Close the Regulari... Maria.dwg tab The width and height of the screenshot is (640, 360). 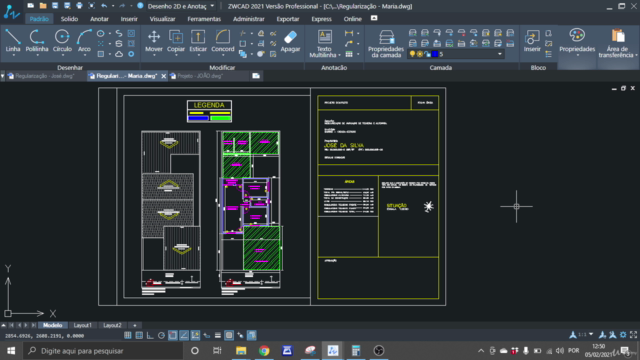point(163,76)
